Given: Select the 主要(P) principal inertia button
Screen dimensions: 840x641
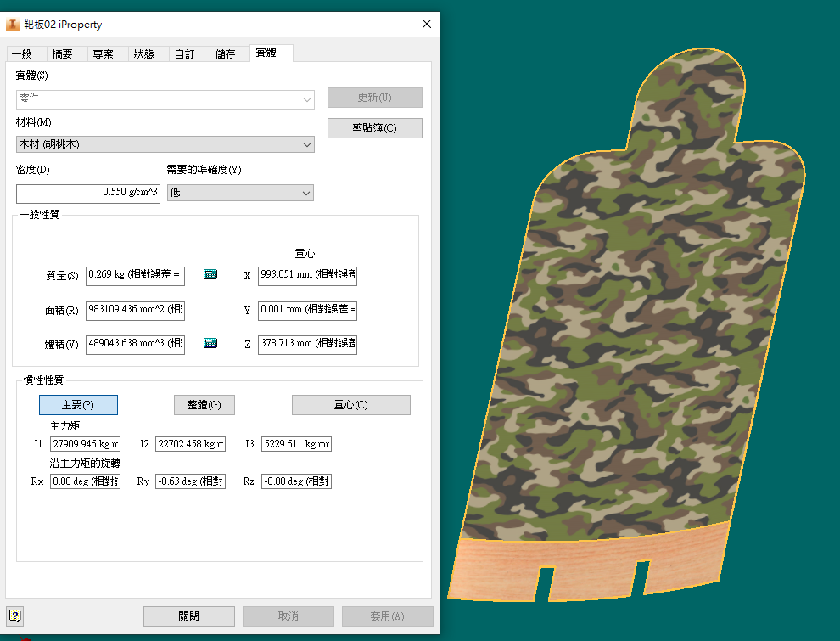Looking at the screenshot, I should tap(78, 405).
